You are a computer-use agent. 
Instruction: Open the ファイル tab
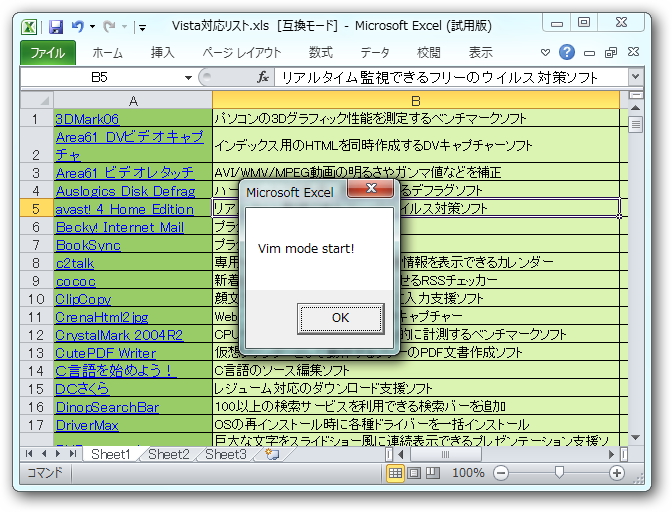tap(48, 52)
